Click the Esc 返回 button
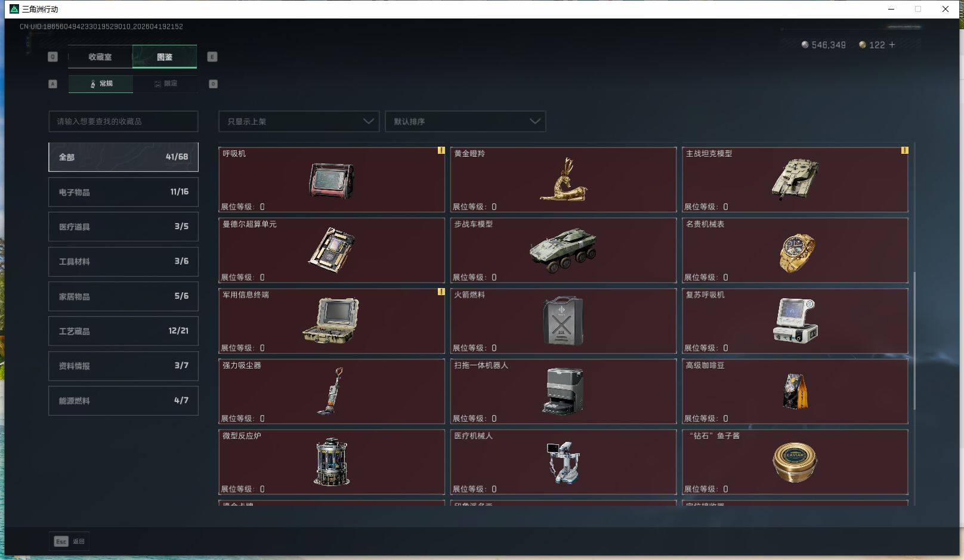The height and width of the screenshot is (560, 964). 69,542
